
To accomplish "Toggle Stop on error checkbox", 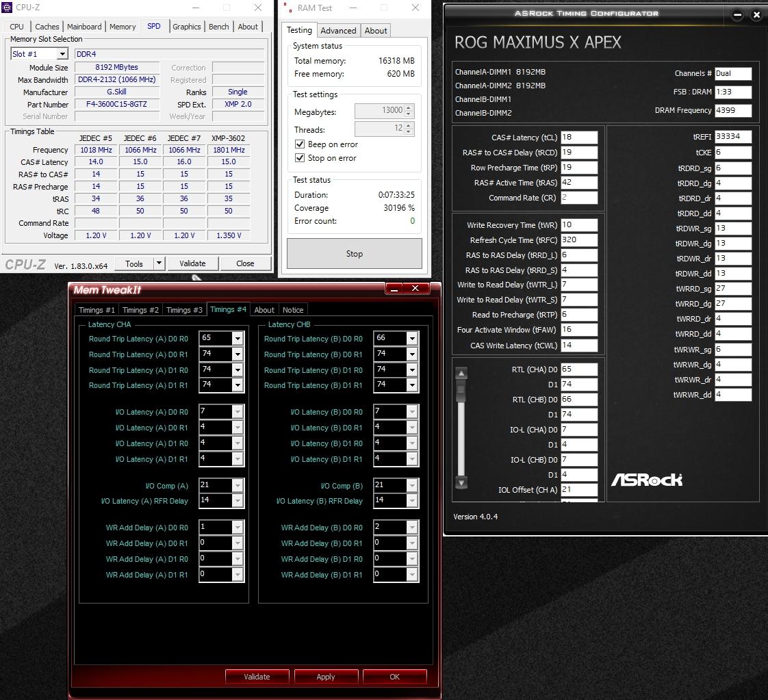I will click(x=300, y=158).
